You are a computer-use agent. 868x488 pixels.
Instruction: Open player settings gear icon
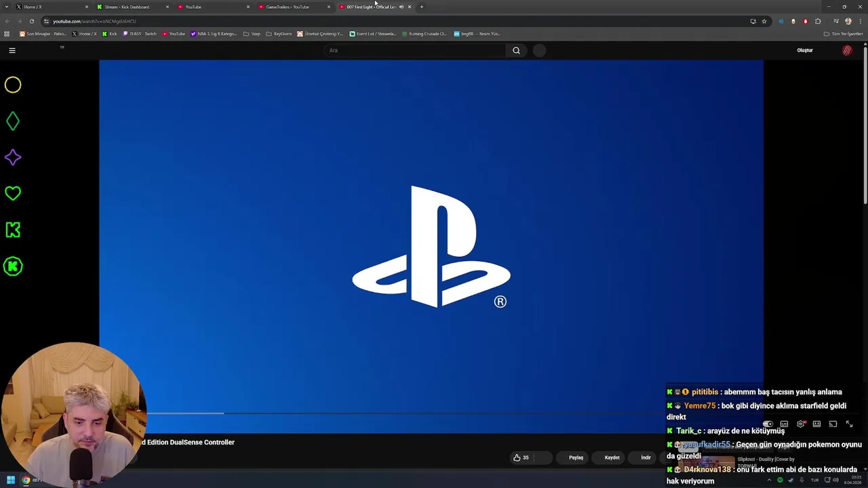pos(801,424)
